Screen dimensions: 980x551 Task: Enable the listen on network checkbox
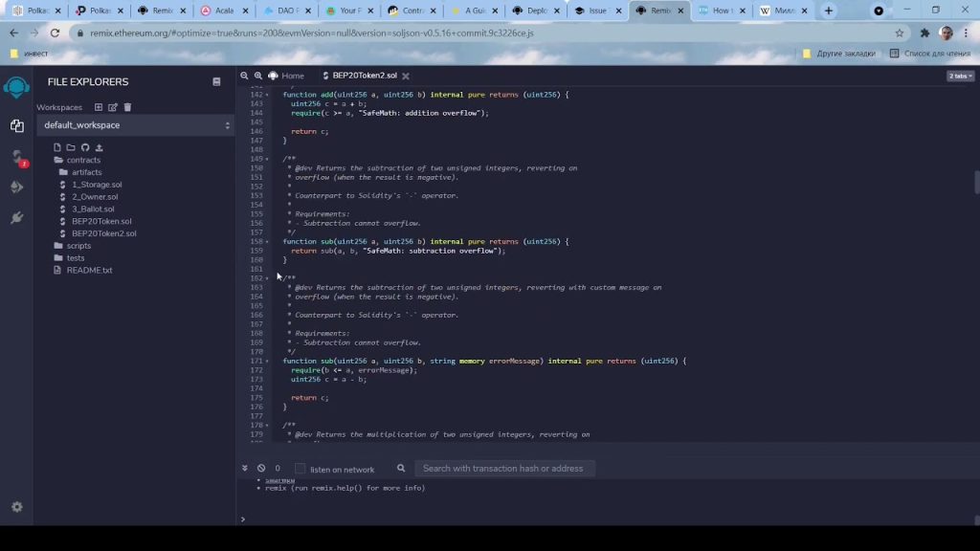coord(300,469)
